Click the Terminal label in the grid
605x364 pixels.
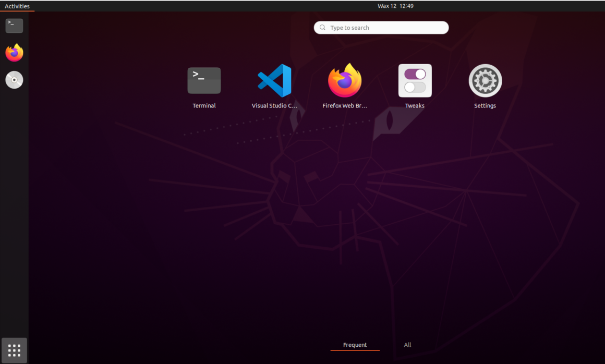[x=204, y=105]
